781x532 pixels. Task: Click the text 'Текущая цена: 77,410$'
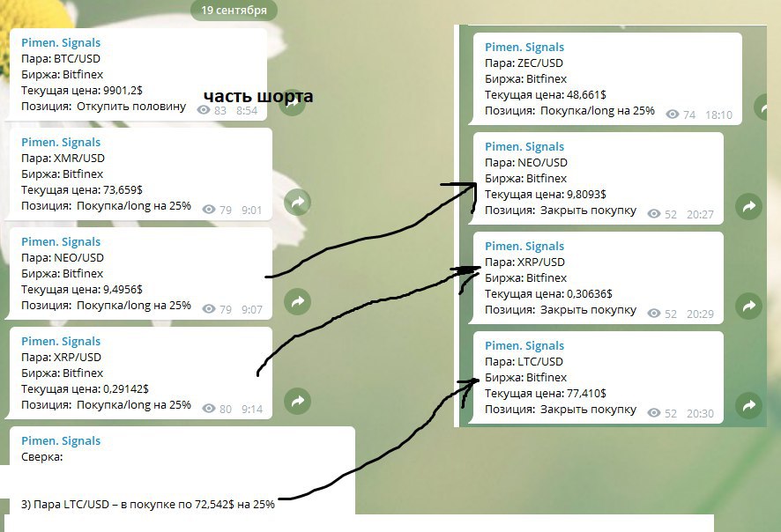[x=546, y=394]
